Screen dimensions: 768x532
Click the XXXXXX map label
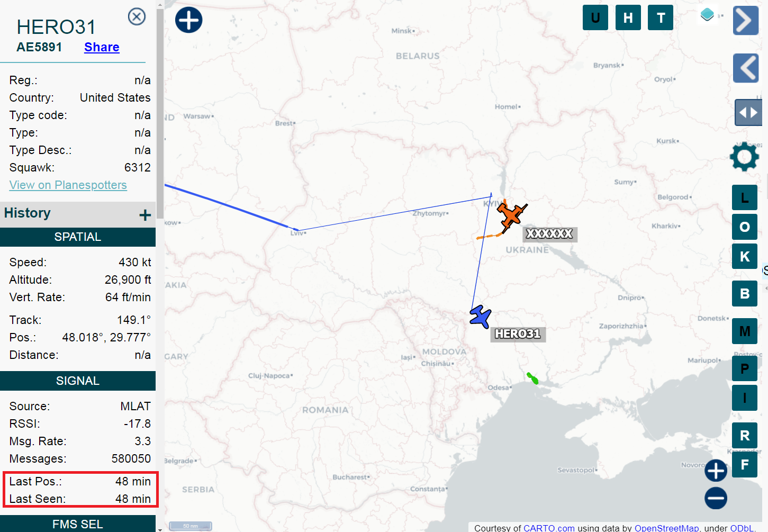click(x=549, y=234)
